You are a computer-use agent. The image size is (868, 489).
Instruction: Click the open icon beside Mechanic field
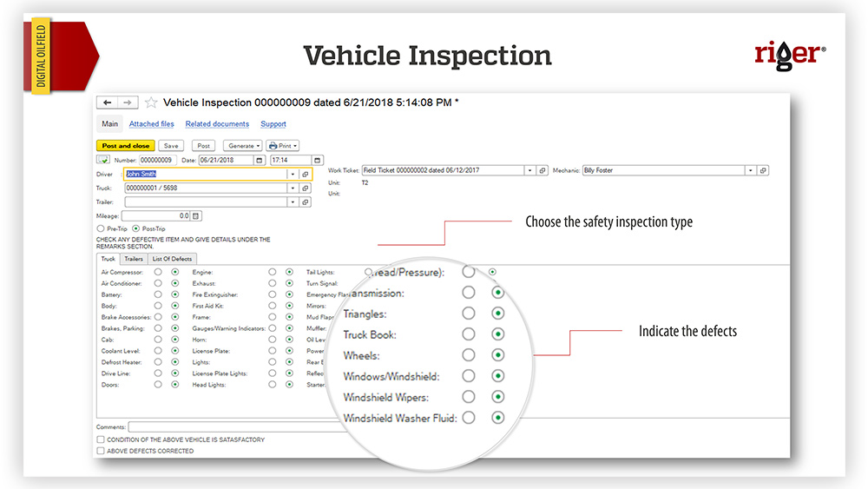[x=763, y=170]
